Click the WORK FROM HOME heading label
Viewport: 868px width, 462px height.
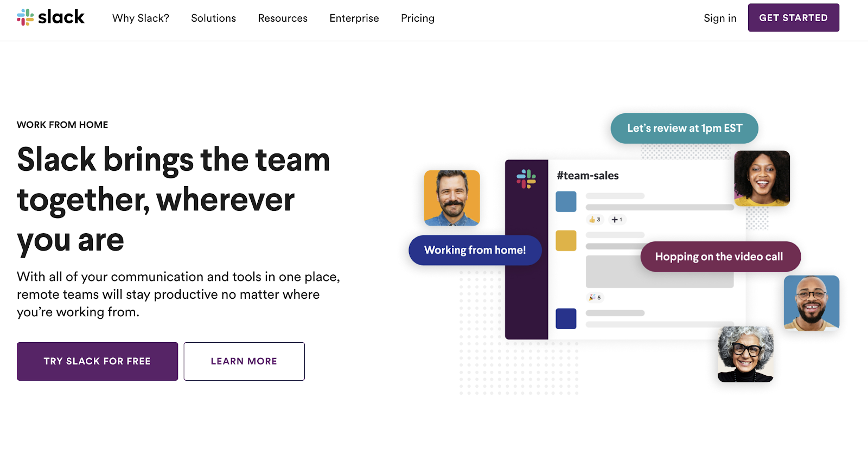pyautogui.click(x=62, y=125)
